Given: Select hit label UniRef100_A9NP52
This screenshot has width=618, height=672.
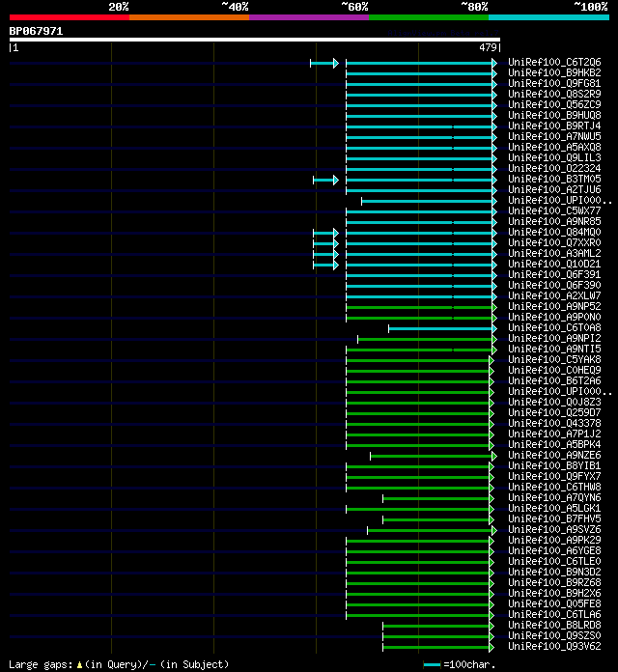Looking at the screenshot, I should [554, 306].
